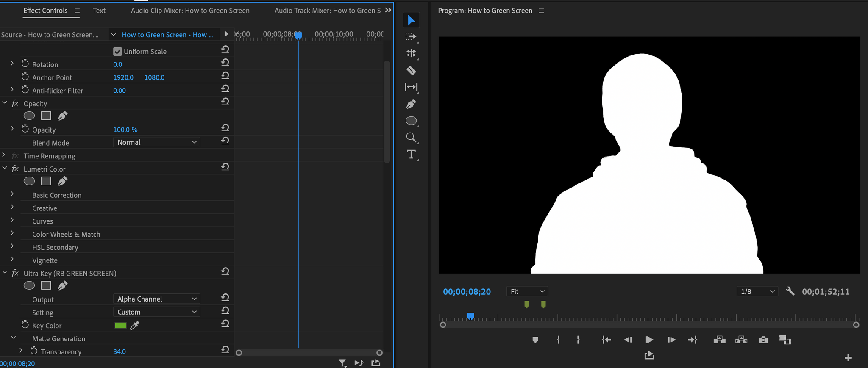Add a marker in Program Monitor
Image resolution: width=868 pixels, height=368 pixels.
coord(535,340)
